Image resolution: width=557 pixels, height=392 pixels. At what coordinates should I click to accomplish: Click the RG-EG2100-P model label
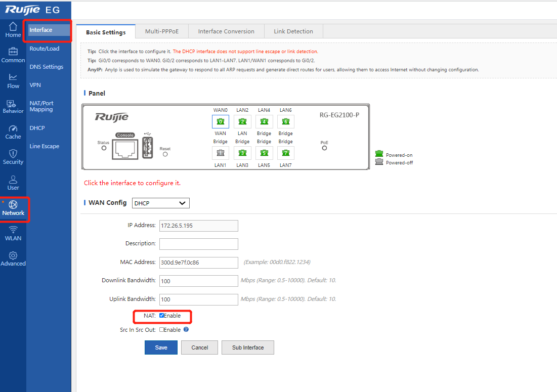point(339,115)
